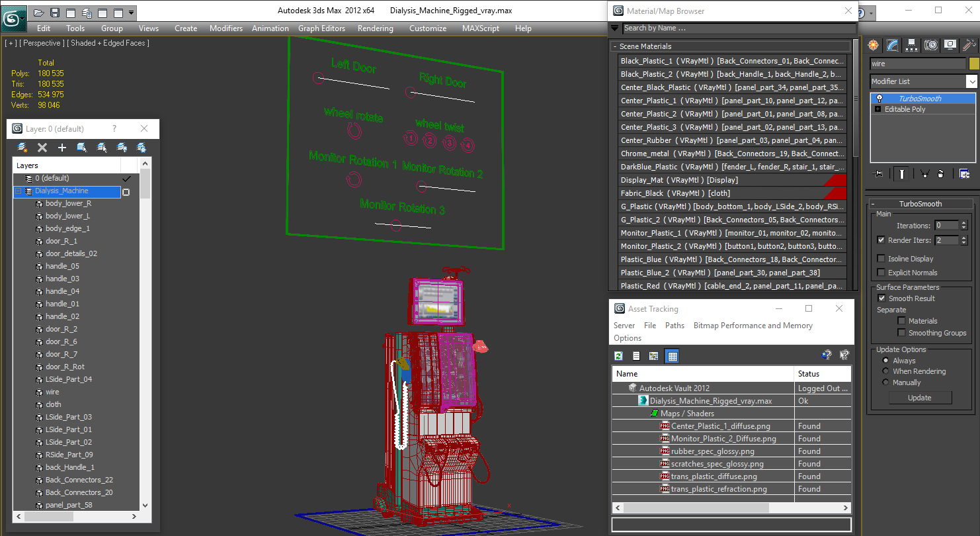Check Separate by Smoothing Groups checkbox
980x536 pixels.
pos(901,333)
